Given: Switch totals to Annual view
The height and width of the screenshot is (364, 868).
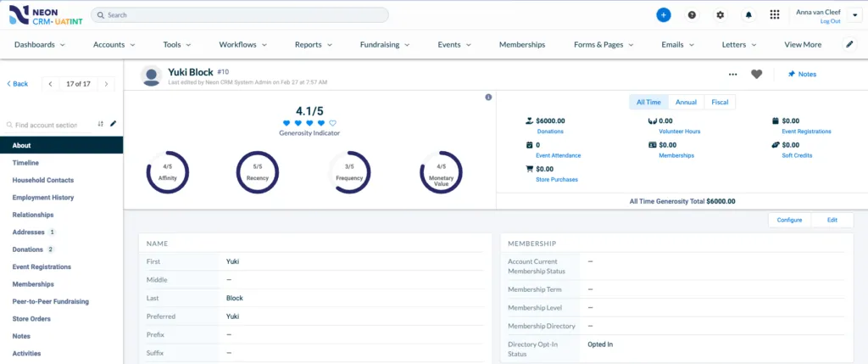Looking at the screenshot, I should coord(686,102).
